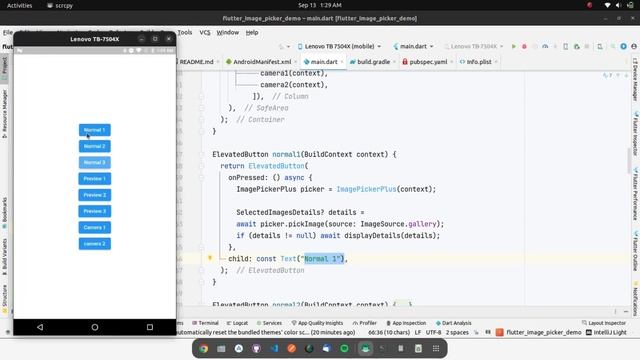Switch to pubspec.yaml tab

pos(427,62)
